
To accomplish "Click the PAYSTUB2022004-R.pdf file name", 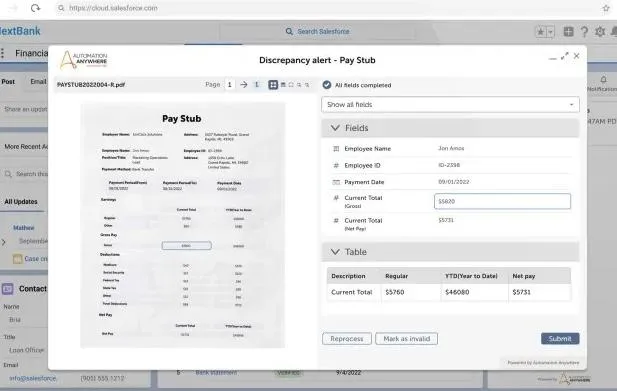I will pyautogui.click(x=91, y=85).
